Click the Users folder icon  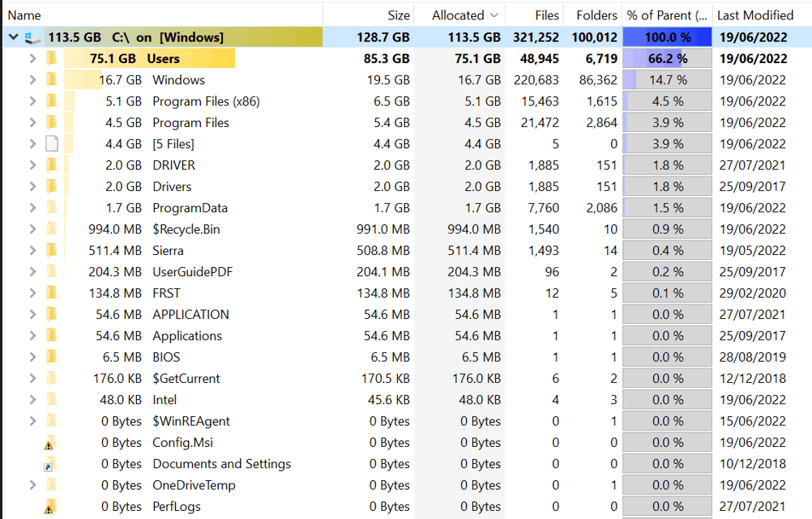click(x=51, y=58)
